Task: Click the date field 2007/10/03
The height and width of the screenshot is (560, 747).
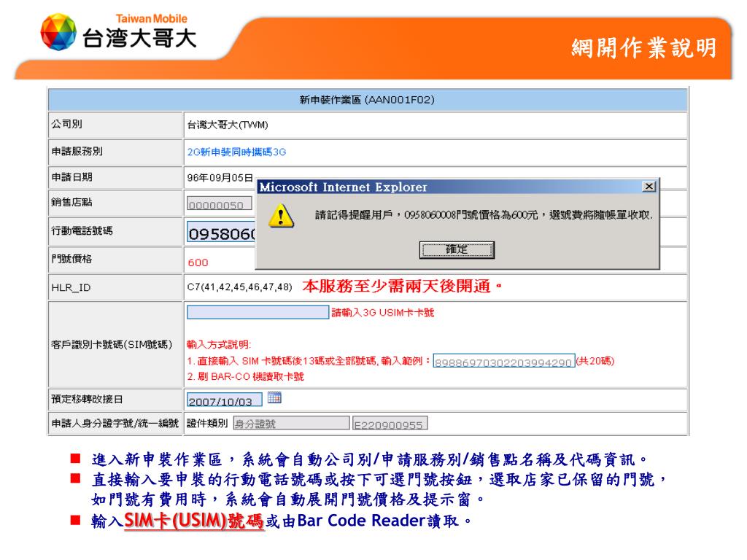Action: [x=225, y=400]
